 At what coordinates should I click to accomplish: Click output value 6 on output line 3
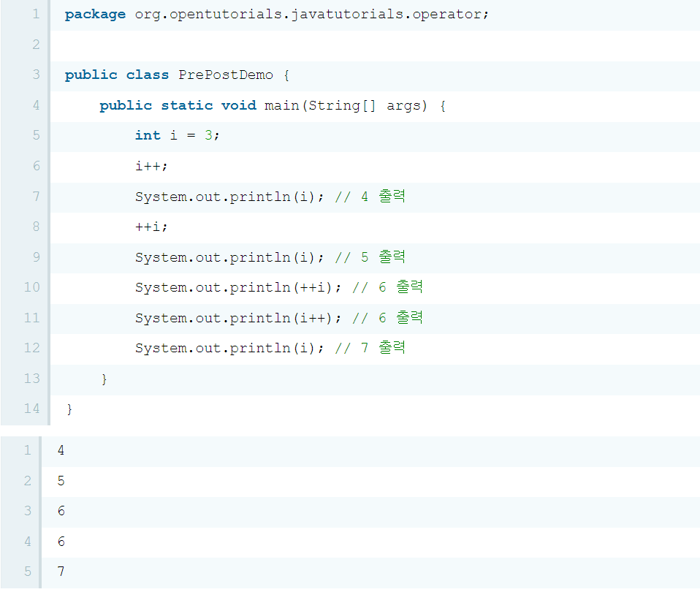[x=61, y=511]
